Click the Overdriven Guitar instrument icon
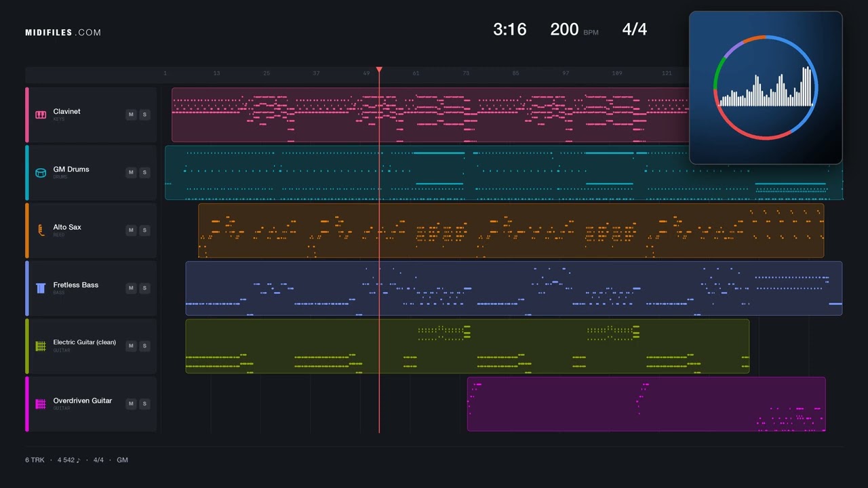The width and height of the screenshot is (868, 488). (x=41, y=404)
